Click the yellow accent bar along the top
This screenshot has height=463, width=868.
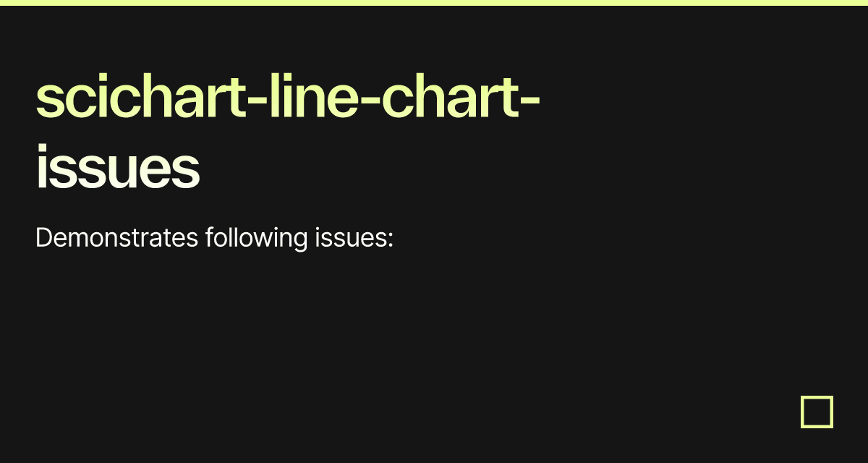tap(434, 3)
